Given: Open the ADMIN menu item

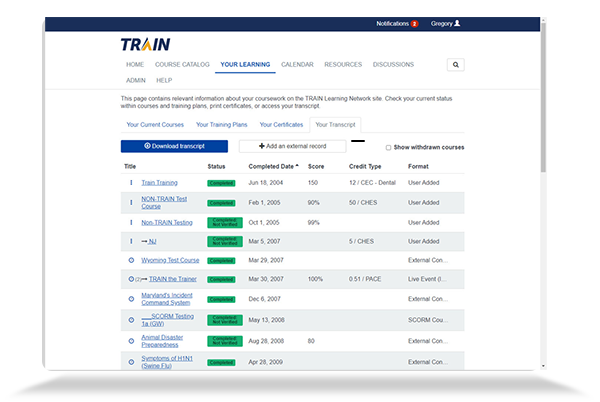Looking at the screenshot, I should click(136, 80).
